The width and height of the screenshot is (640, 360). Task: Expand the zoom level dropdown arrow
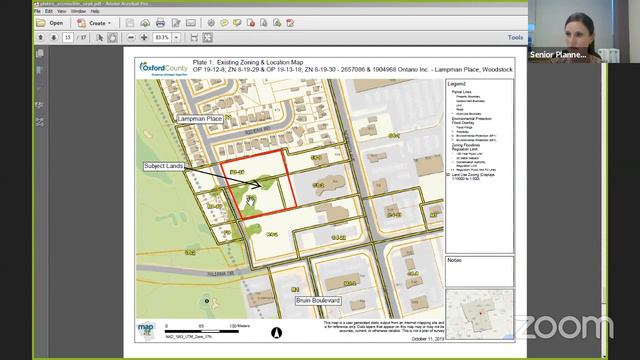coord(177,38)
